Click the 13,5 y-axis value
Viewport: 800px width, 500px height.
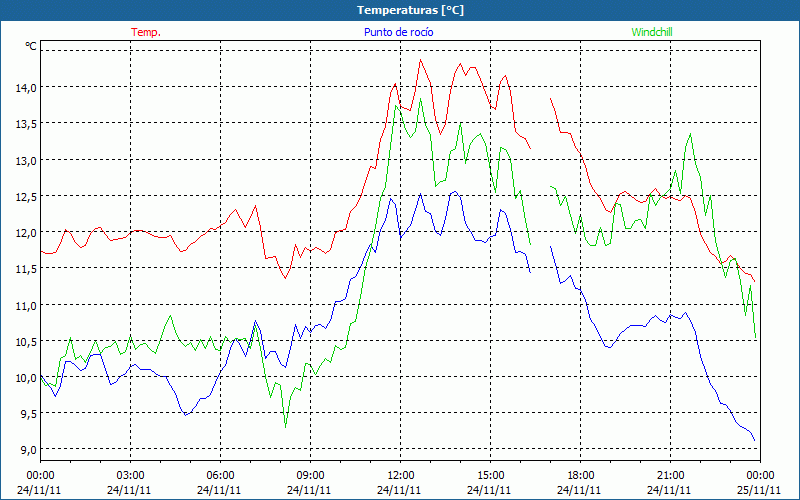26,124
